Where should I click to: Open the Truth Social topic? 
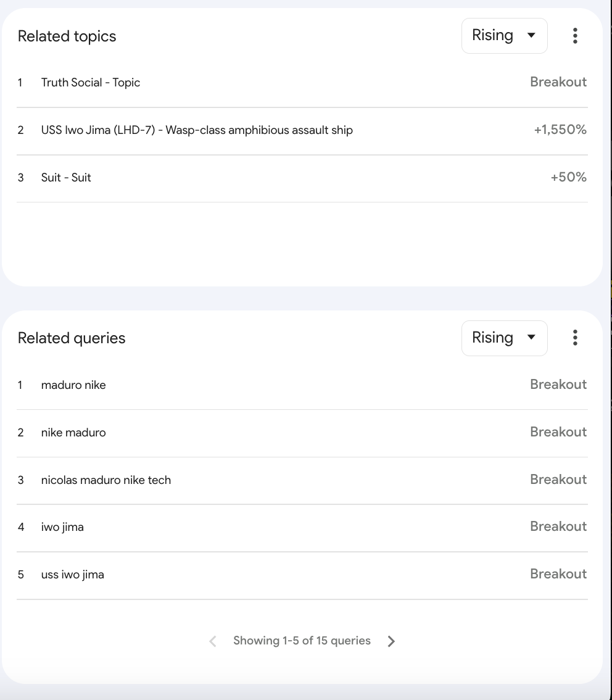(91, 83)
